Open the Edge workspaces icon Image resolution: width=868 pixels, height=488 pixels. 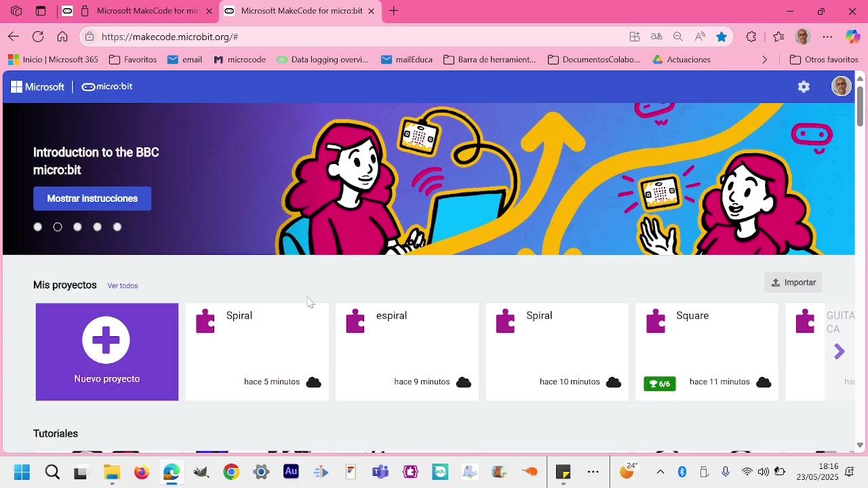pos(16,11)
